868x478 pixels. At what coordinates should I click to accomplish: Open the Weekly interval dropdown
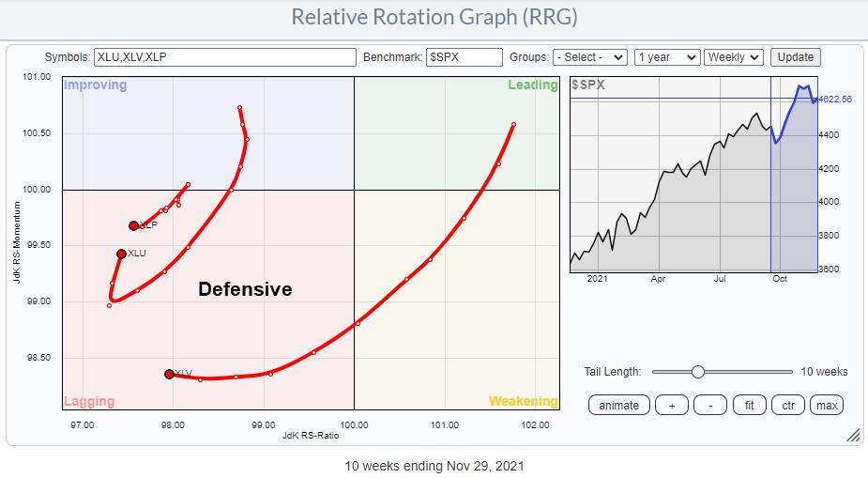(734, 57)
